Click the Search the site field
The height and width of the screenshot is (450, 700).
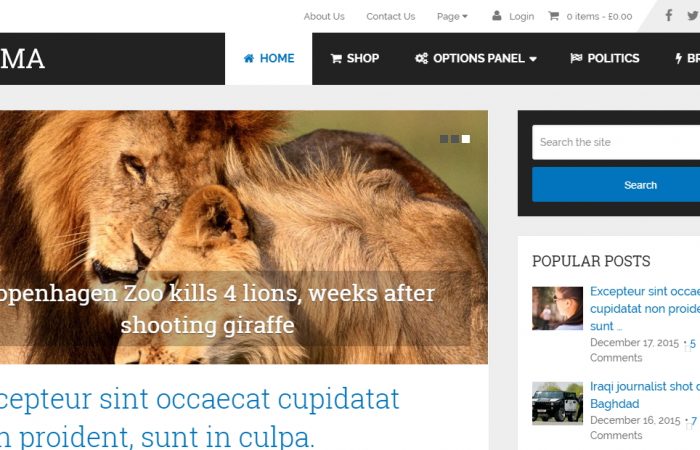[x=616, y=142]
